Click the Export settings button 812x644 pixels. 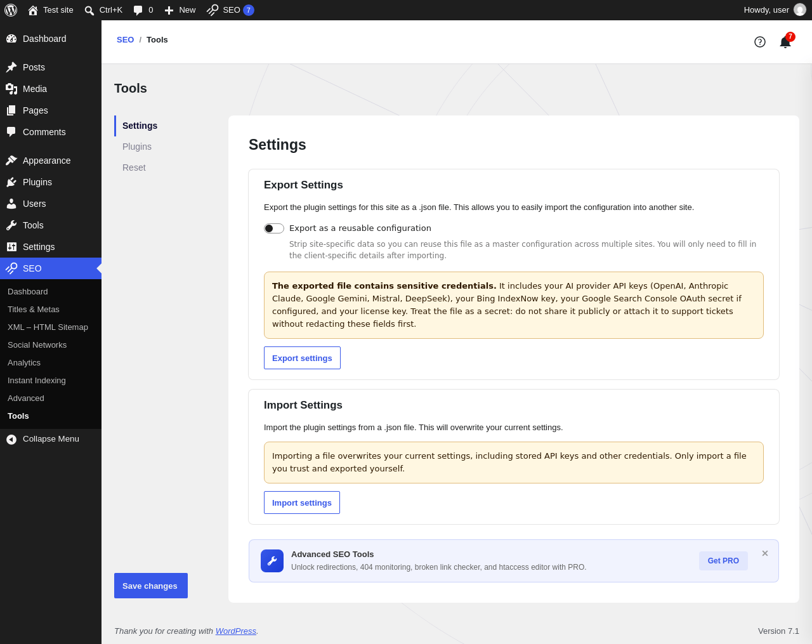[x=302, y=358]
